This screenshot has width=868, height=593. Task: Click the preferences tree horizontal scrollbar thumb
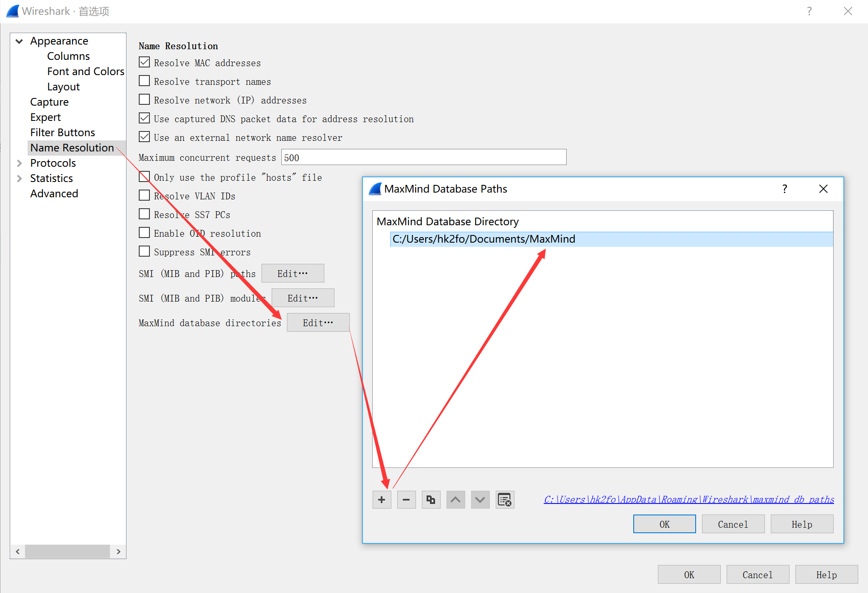(x=67, y=551)
